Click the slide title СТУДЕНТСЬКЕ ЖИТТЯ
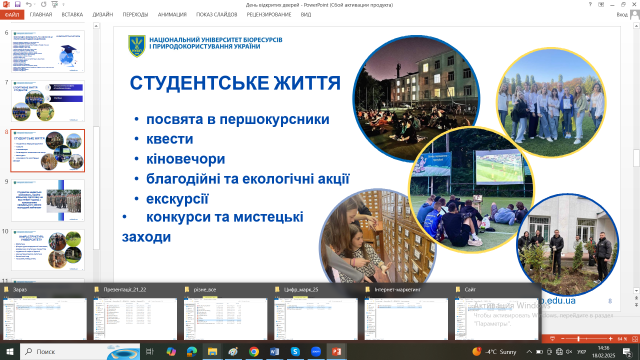 click(235, 83)
